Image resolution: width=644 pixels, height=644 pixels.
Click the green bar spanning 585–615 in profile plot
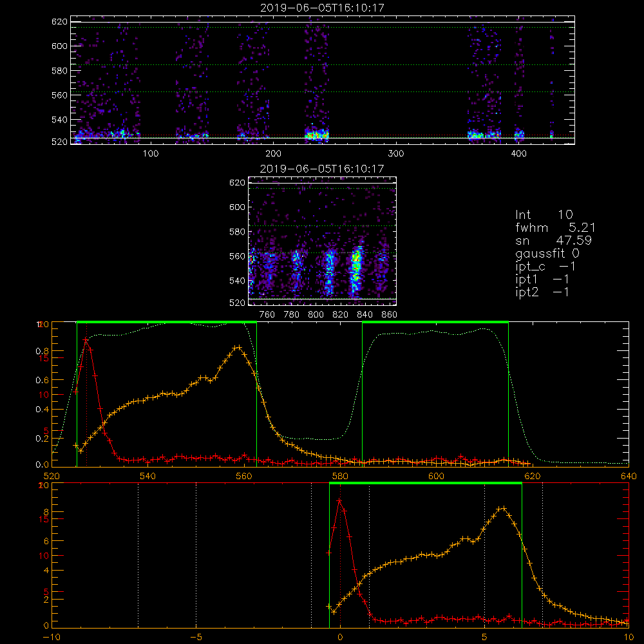(x=435, y=322)
